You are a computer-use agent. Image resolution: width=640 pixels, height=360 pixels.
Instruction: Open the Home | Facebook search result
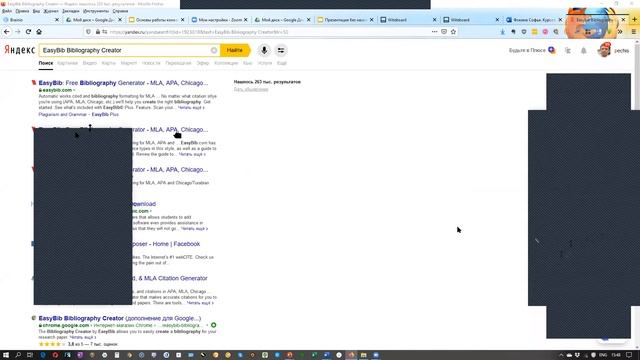point(166,244)
